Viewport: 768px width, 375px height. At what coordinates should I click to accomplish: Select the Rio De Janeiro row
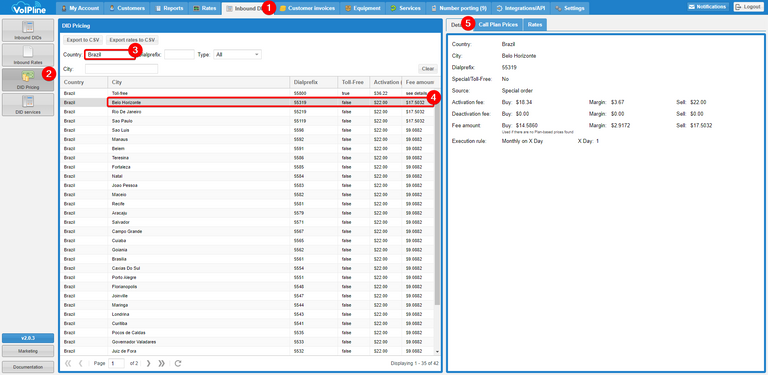tap(247, 112)
